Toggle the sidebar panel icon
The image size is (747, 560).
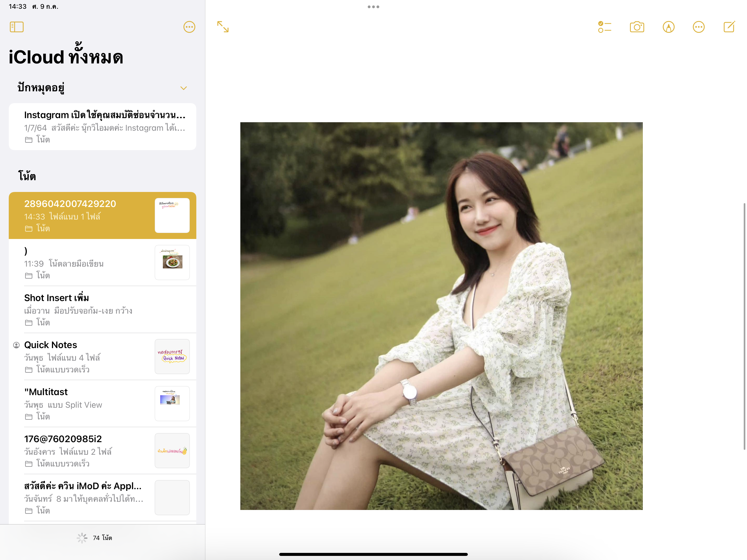(17, 27)
